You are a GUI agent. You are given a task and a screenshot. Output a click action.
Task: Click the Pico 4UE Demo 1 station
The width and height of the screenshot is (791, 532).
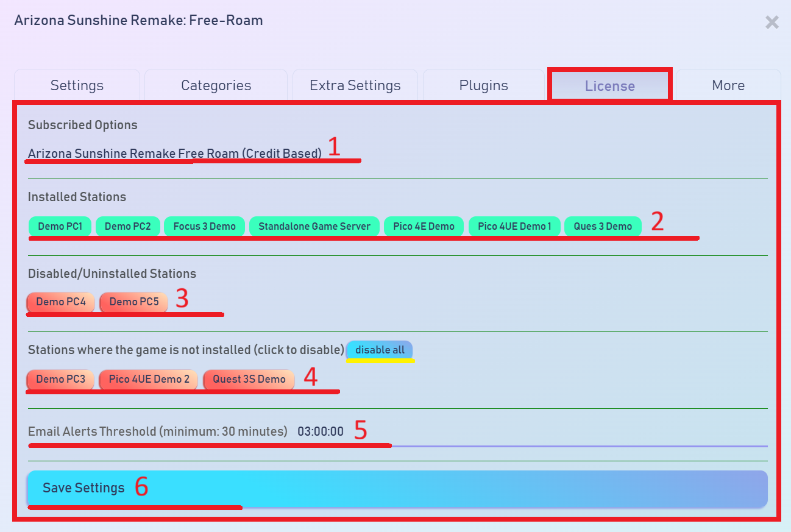coord(514,226)
